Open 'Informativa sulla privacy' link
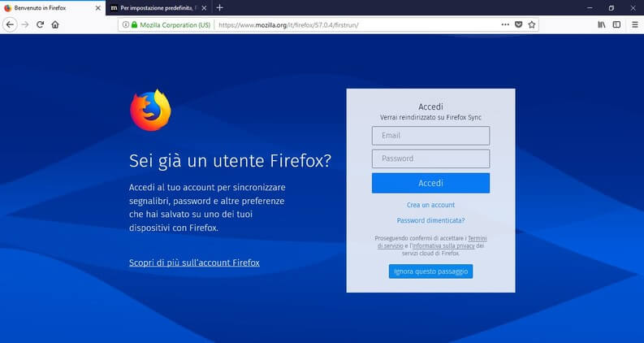Screen dimensions: 644x343 click(x=443, y=246)
